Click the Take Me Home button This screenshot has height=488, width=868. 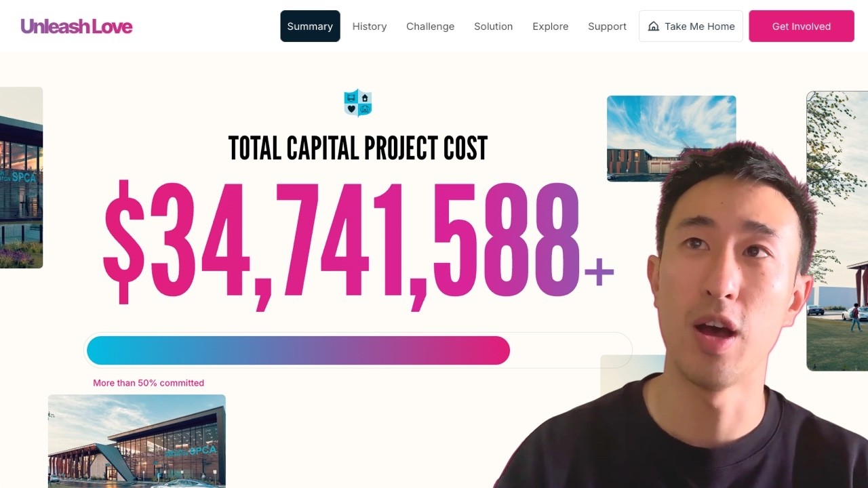691,26
